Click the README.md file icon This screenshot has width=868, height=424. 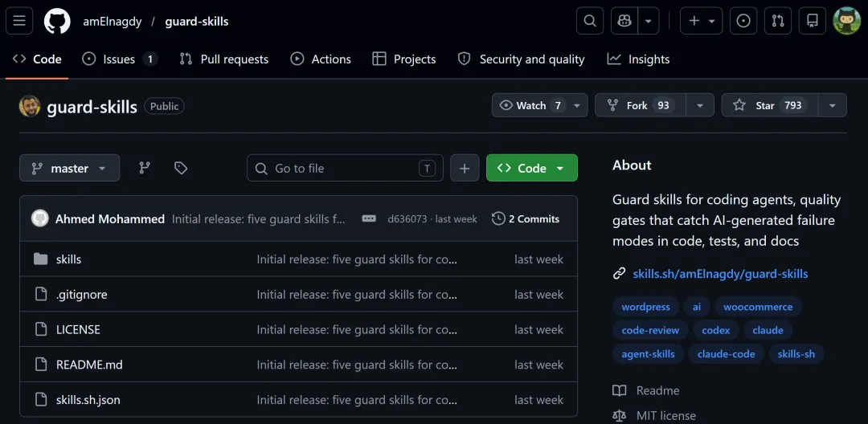point(40,365)
